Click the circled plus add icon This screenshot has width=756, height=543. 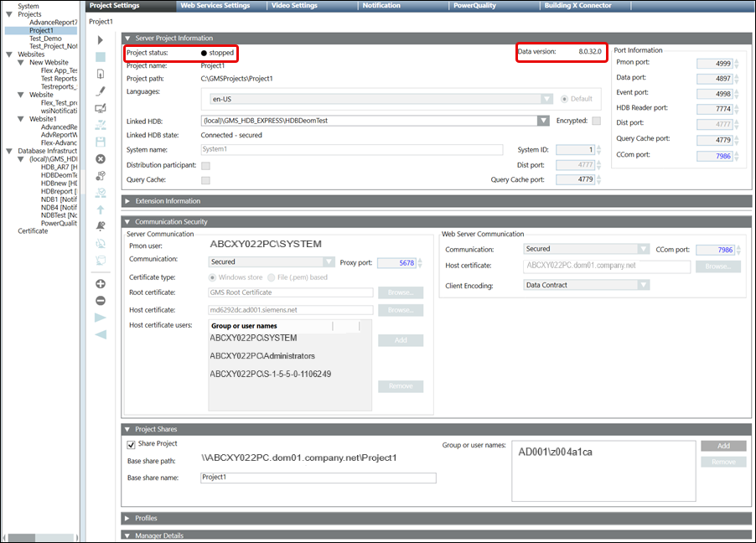pos(101,284)
